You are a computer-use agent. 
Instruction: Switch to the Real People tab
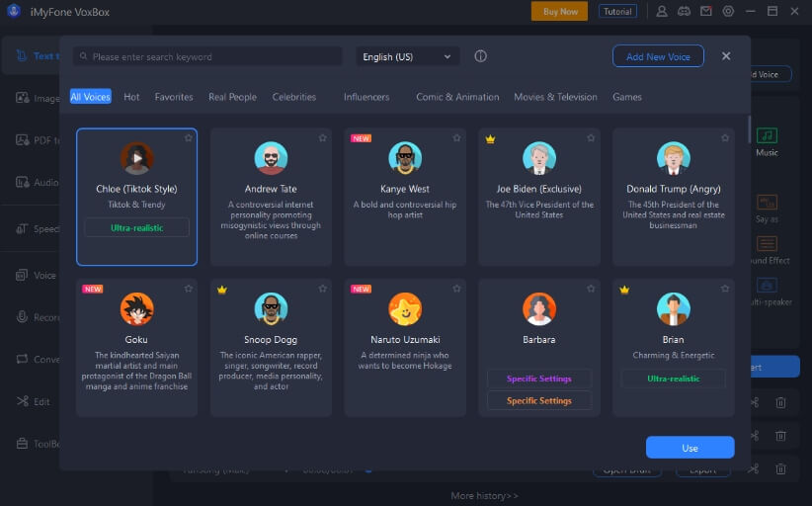[x=232, y=97]
